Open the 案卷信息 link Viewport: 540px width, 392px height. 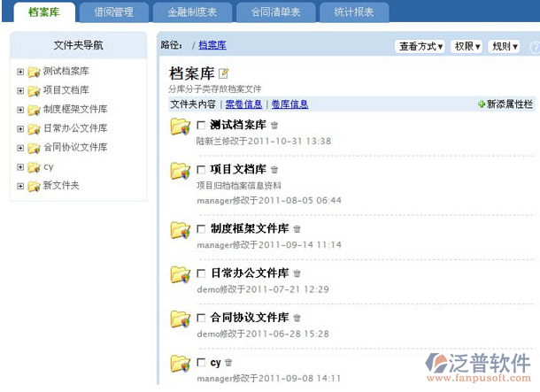243,104
